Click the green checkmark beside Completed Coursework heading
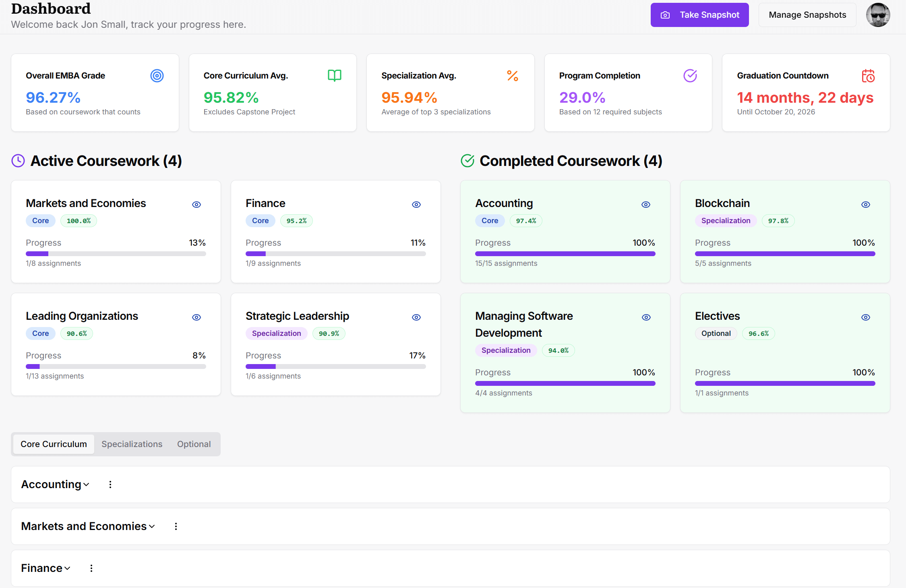The width and height of the screenshot is (906, 588). (467, 160)
